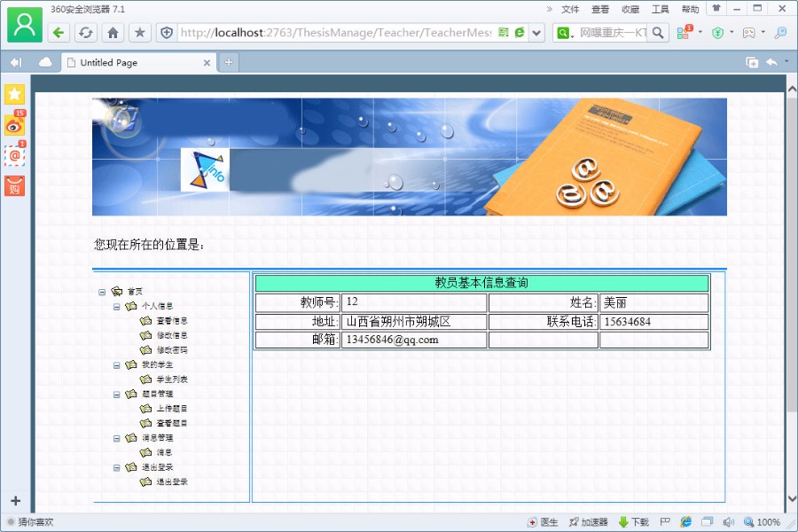
Task: Open a new tab with plus button
Action: [x=229, y=62]
